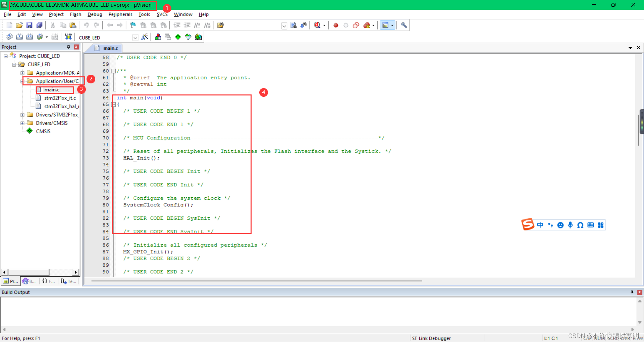Screen dimensions: 644x342
Task: Open the Pack Installer icon
Action: 198,37
